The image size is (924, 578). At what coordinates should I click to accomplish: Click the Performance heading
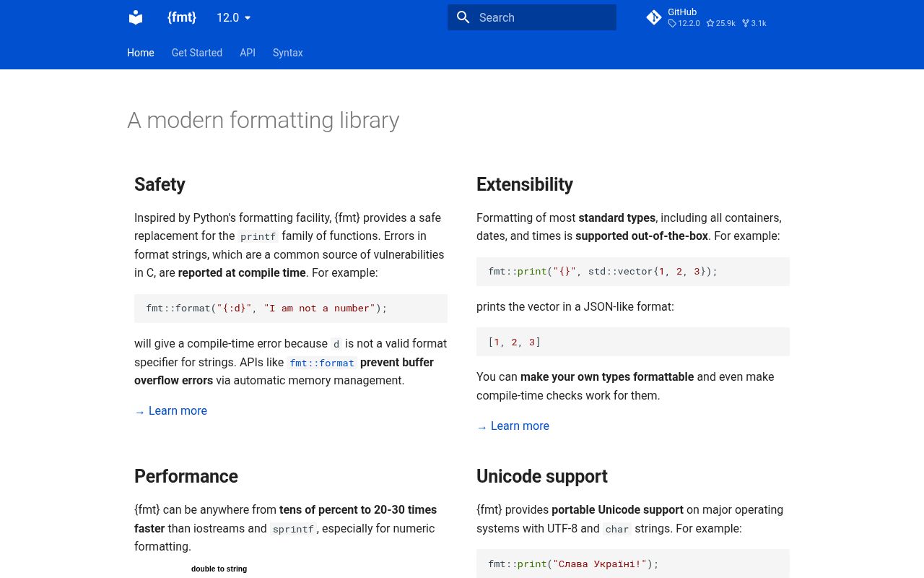[x=186, y=476]
